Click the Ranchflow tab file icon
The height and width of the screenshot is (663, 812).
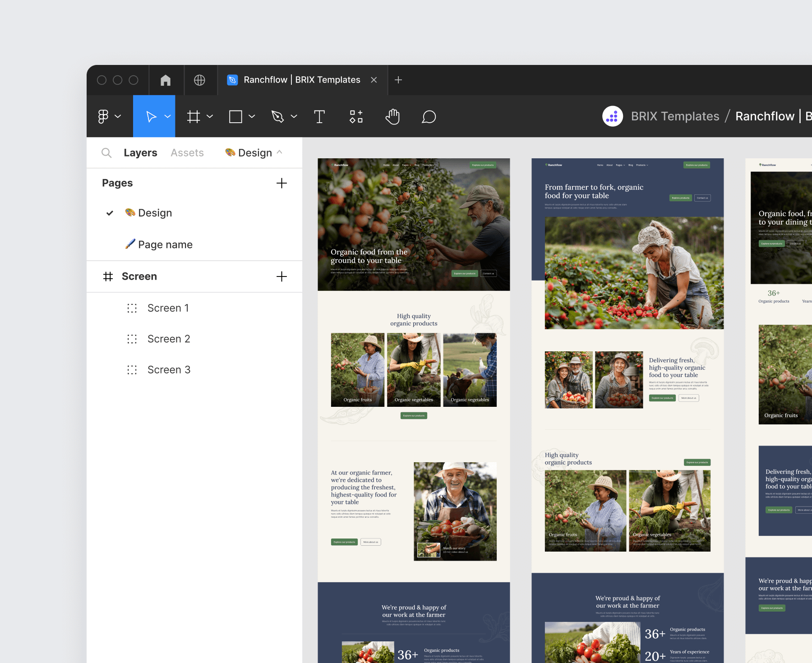[232, 80]
